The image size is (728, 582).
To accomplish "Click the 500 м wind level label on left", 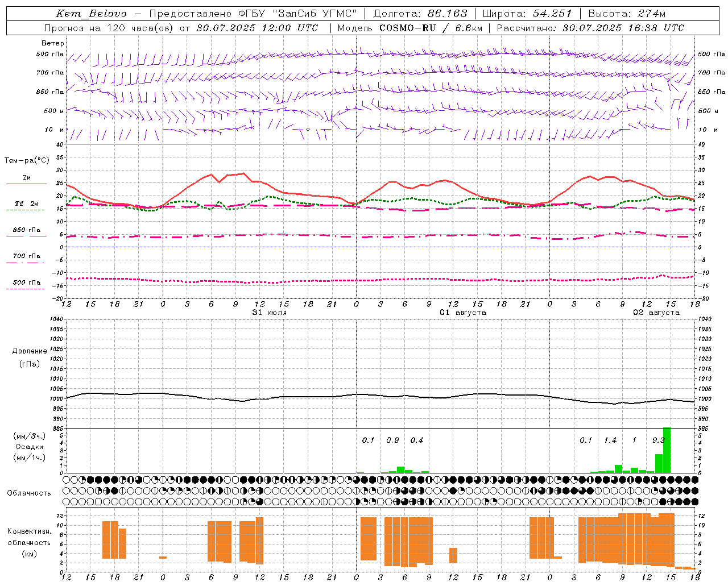I will coord(54,111).
